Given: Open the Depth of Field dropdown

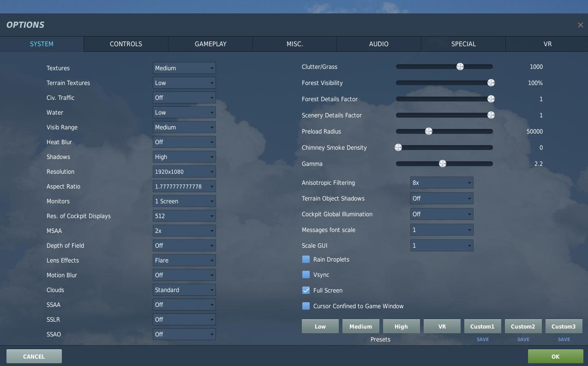Looking at the screenshot, I should pos(184,245).
